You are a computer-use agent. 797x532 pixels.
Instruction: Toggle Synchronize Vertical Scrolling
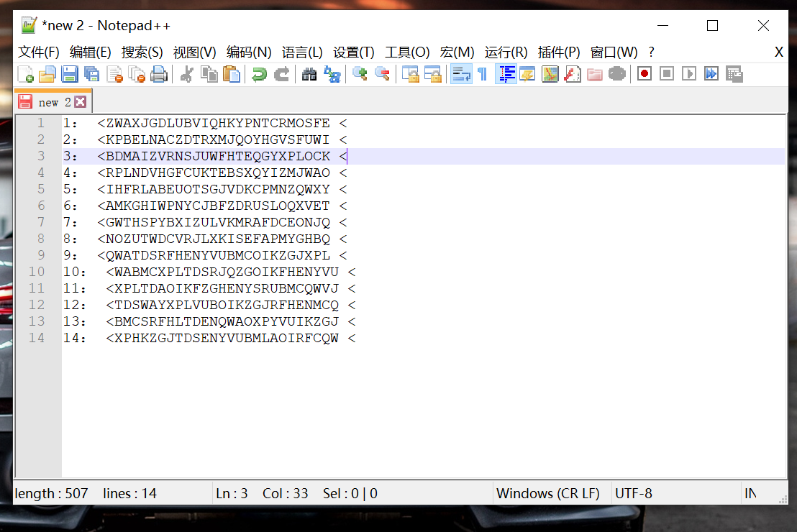(x=412, y=73)
